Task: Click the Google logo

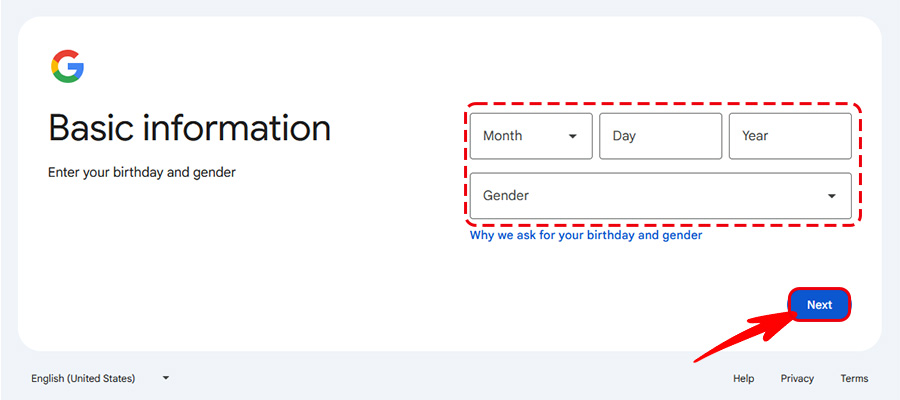Action: pyautogui.click(x=67, y=67)
